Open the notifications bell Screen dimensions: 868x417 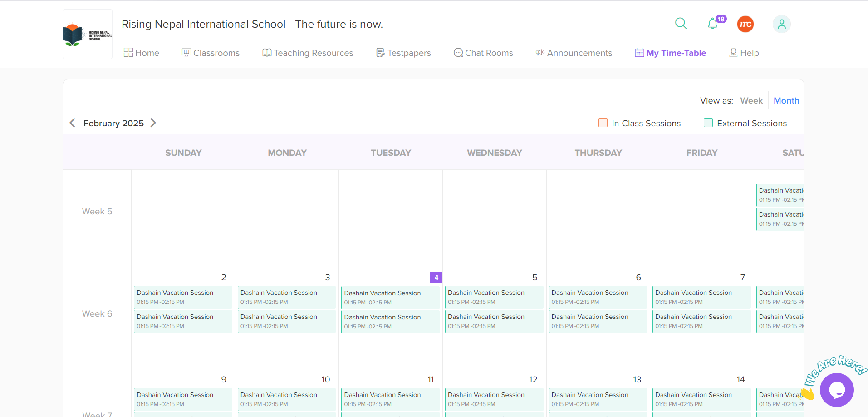pyautogui.click(x=713, y=24)
